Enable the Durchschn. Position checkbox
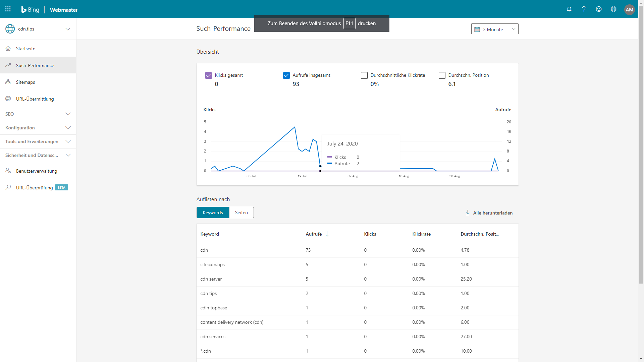Viewport: 644px width, 362px height. pos(442,75)
